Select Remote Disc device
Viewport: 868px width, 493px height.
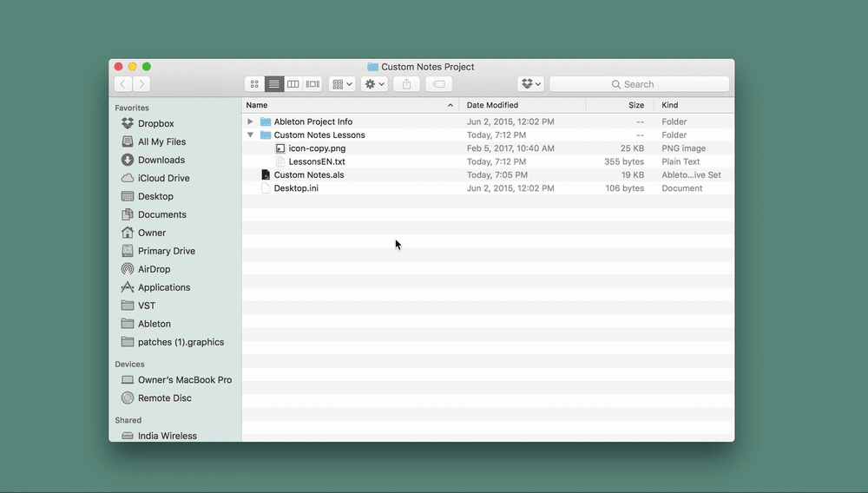pyautogui.click(x=164, y=398)
